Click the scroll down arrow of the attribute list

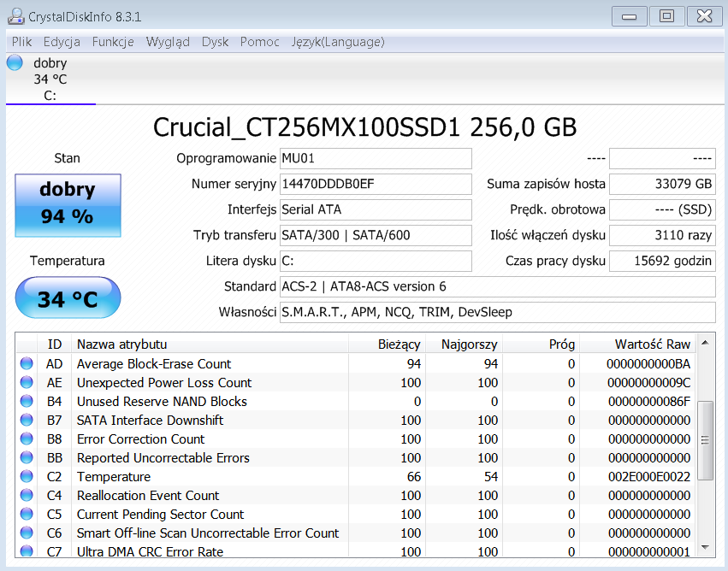coord(705,548)
